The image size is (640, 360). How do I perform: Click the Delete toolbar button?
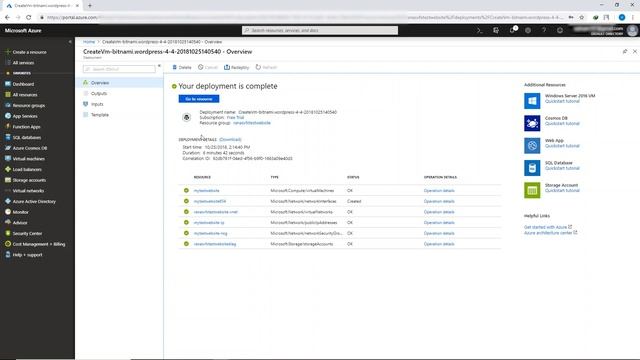pos(182,67)
